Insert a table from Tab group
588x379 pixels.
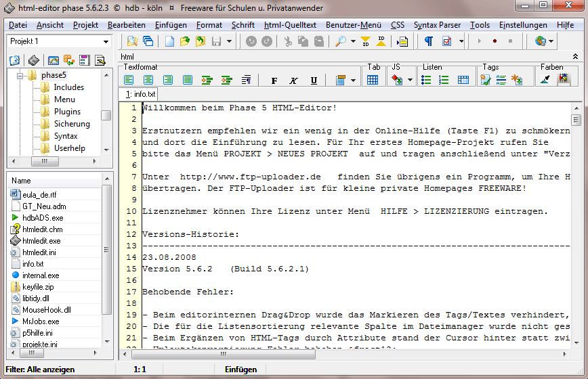coord(373,80)
